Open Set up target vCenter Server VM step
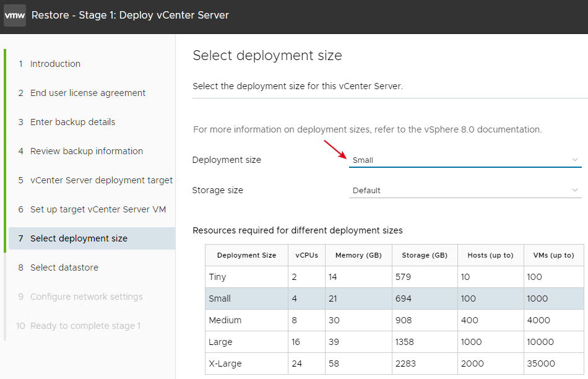The image size is (588, 379). pos(98,209)
